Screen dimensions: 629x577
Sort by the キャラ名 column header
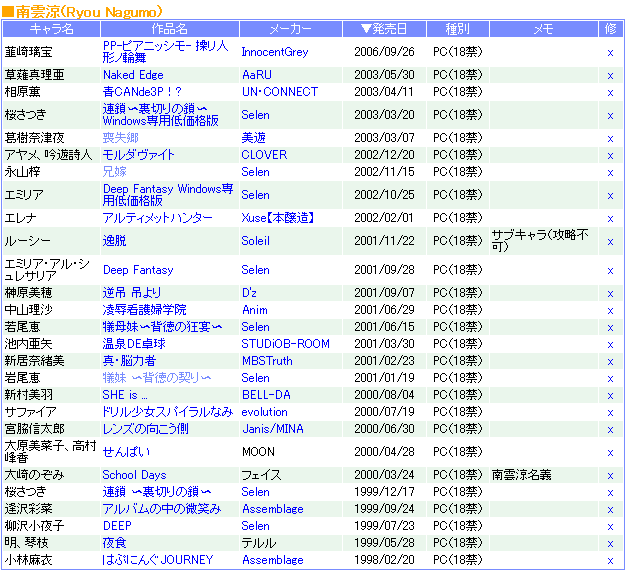[51, 29]
